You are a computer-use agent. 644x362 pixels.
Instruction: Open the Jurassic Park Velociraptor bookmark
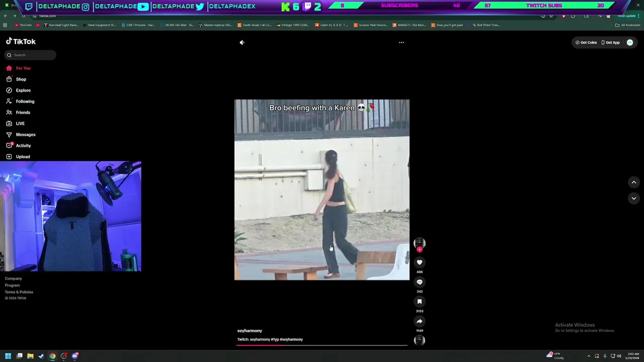click(370, 25)
